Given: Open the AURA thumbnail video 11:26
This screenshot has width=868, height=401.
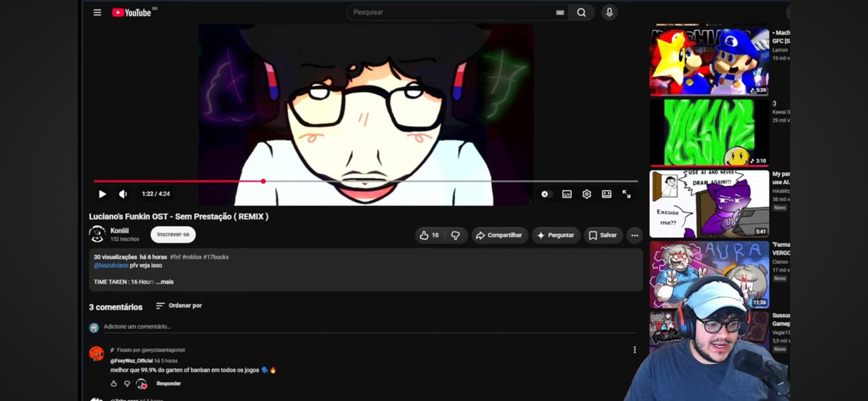Looking at the screenshot, I should (x=709, y=274).
